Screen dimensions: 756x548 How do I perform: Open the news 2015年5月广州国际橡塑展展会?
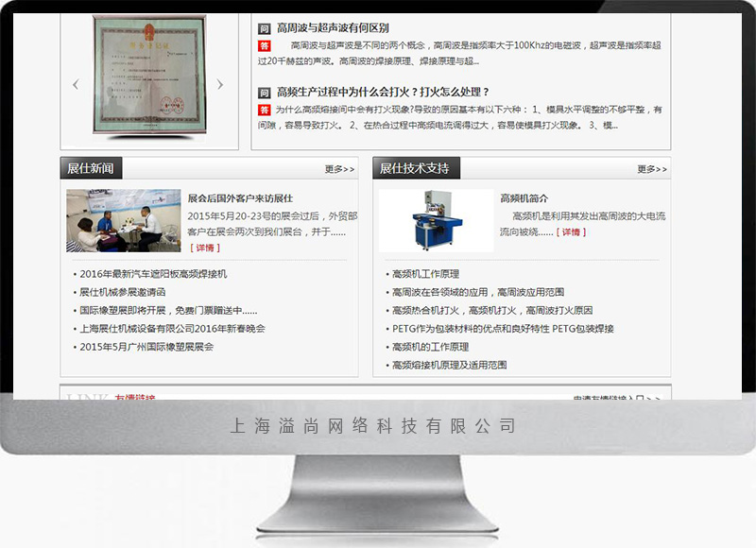coord(146,347)
